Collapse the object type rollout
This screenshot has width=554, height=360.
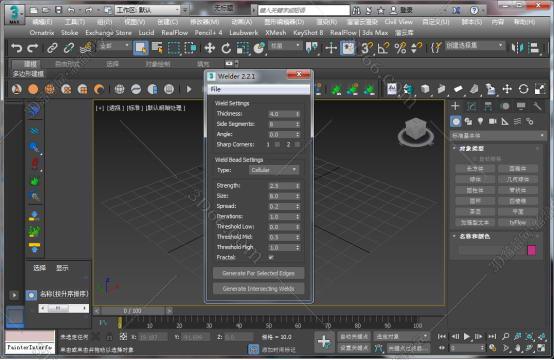coord(471,149)
